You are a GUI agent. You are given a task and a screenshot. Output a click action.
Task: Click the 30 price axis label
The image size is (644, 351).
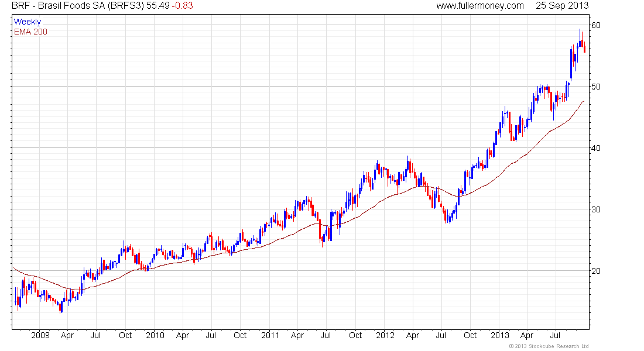pos(595,209)
